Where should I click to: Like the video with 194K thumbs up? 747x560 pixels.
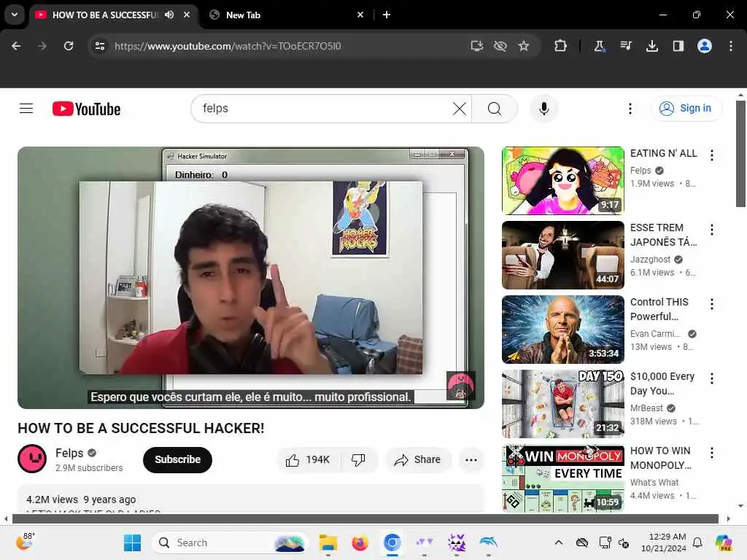pos(308,459)
